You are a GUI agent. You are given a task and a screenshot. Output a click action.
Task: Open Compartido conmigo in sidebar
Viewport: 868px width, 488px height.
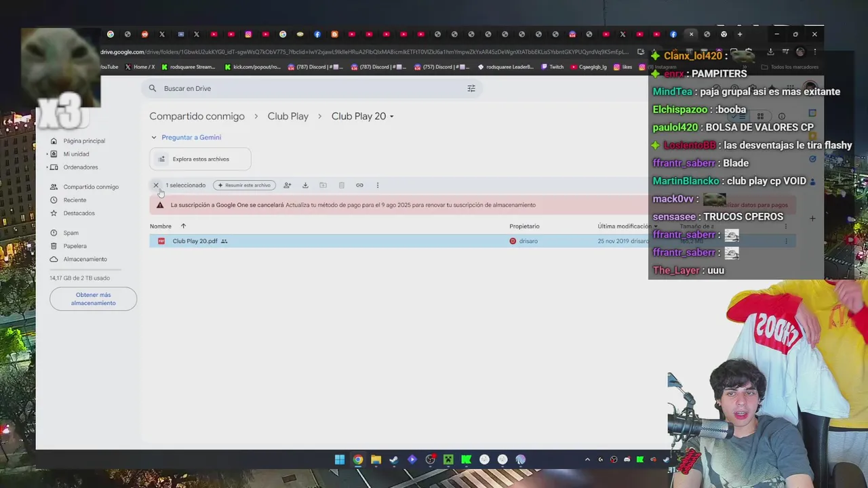91,187
